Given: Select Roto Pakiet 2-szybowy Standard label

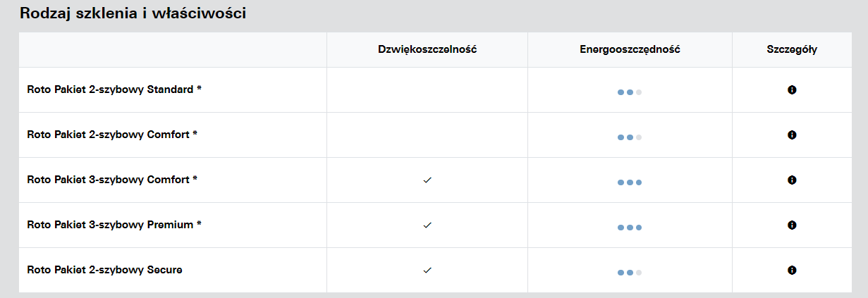Looking at the screenshot, I should click(114, 89).
